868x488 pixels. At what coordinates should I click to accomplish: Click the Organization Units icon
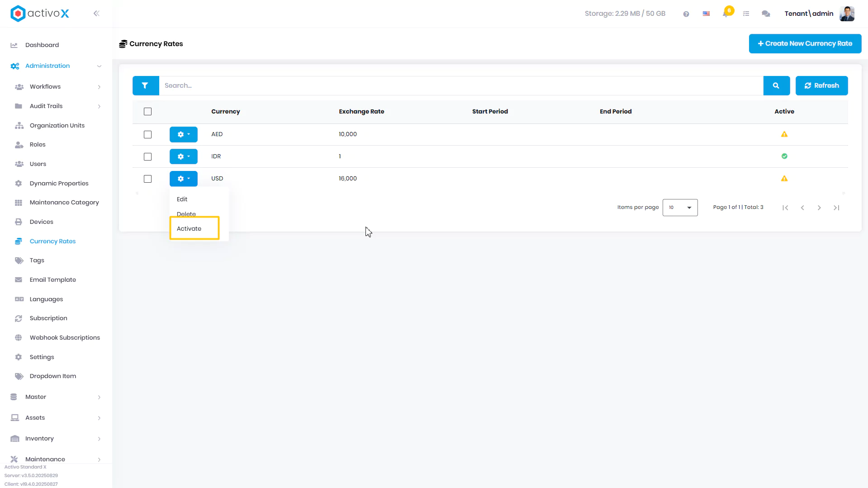coord(19,126)
